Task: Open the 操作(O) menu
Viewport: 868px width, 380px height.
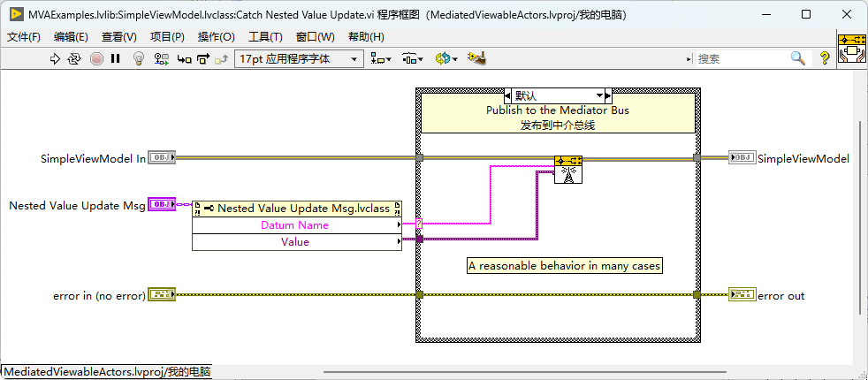Action: (x=217, y=37)
